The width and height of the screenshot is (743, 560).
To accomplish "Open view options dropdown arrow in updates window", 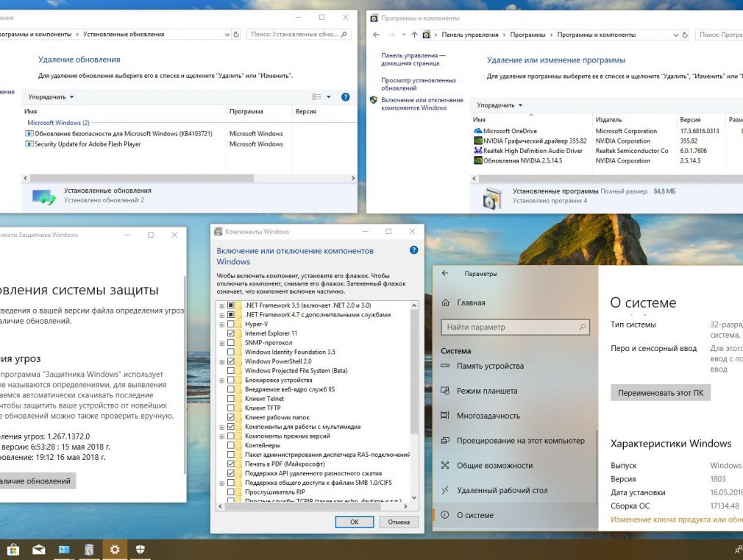I will pyautogui.click(x=329, y=96).
